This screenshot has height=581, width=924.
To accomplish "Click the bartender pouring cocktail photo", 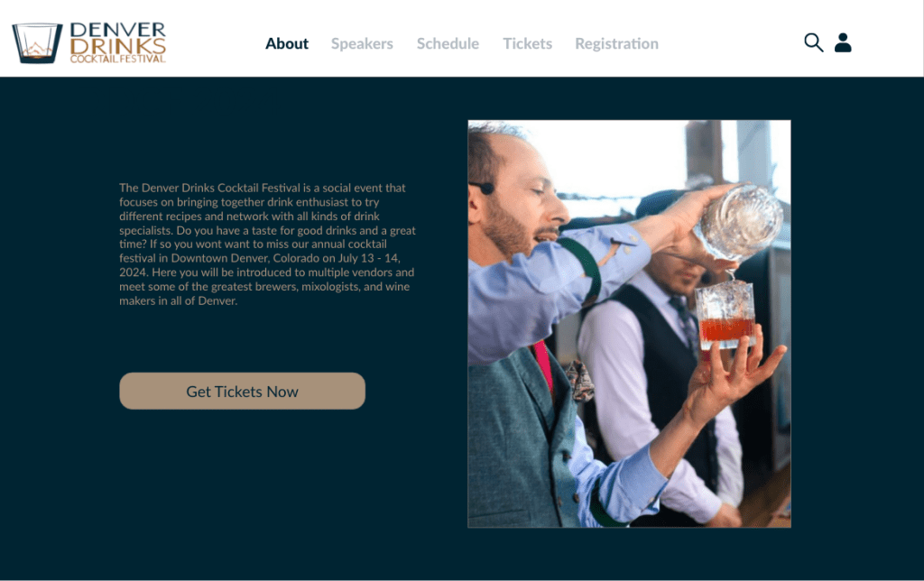I will 629,324.
